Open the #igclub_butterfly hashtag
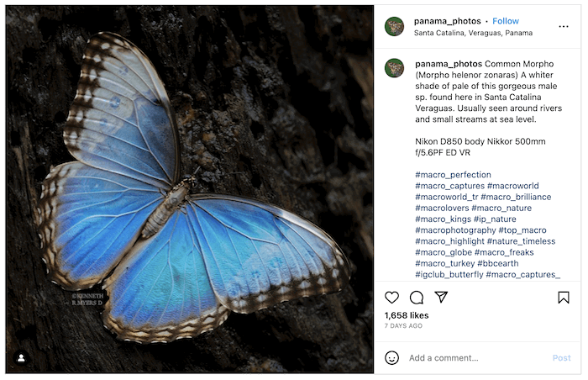This screenshot has height=380, width=588. 449,274
